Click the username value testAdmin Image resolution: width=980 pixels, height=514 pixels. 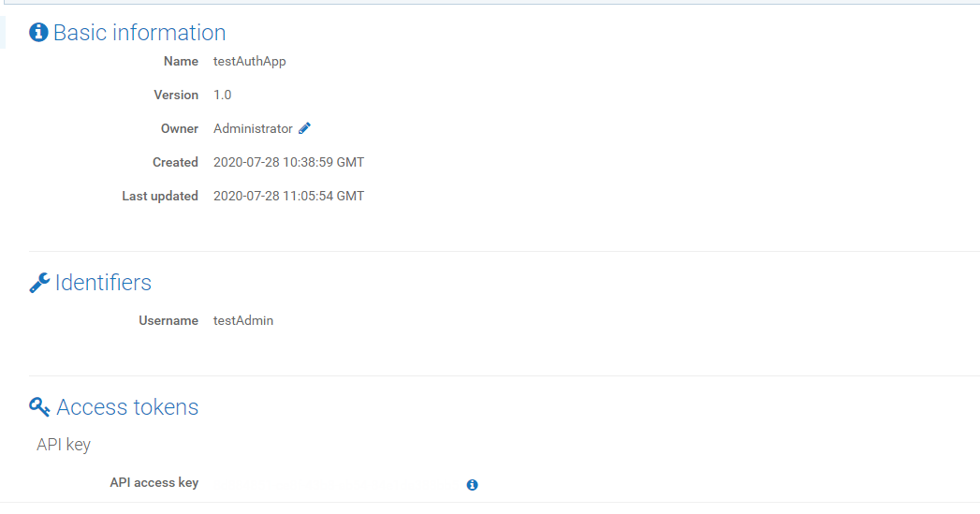(x=243, y=321)
